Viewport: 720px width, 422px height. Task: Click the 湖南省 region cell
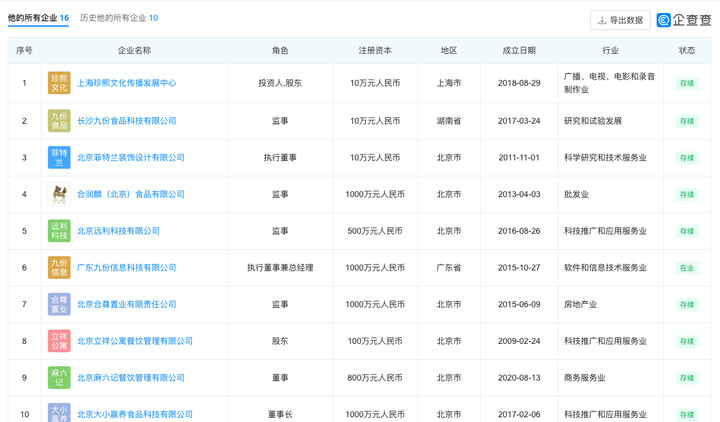[449, 121]
